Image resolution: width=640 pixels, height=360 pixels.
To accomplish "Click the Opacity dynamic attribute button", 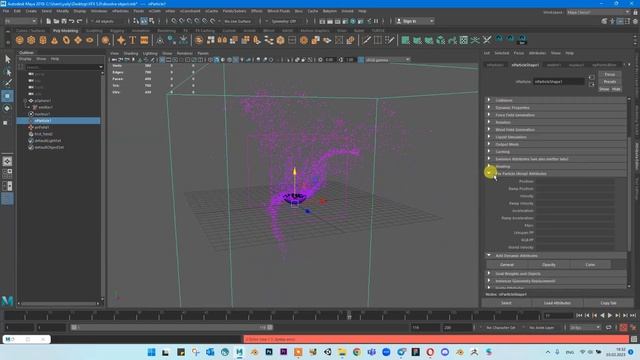I will [549, 264].
